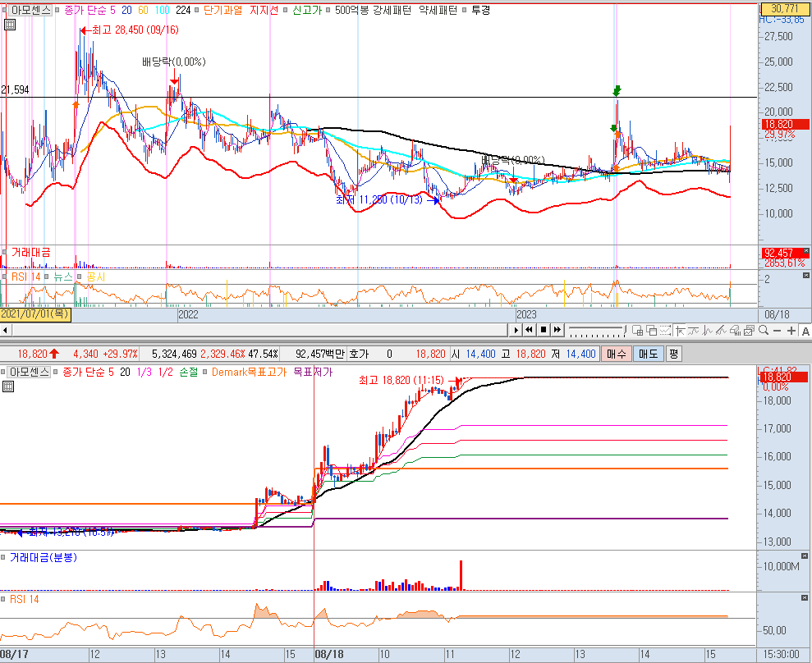812x663 pixels.
Task: Close the daily RSI 14 panel with x button
Action: coord(805,276)
